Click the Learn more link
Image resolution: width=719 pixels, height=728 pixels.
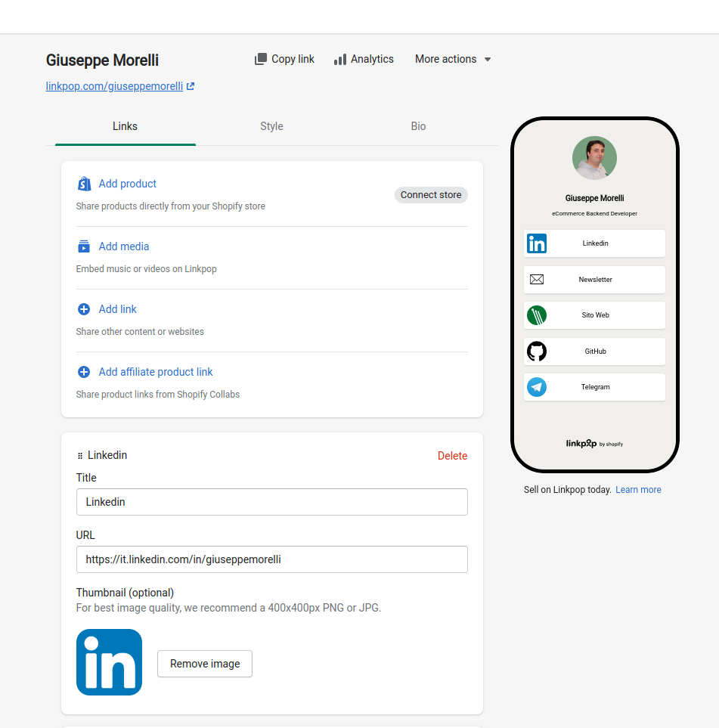pyautogui.click(x=638, y=490)
